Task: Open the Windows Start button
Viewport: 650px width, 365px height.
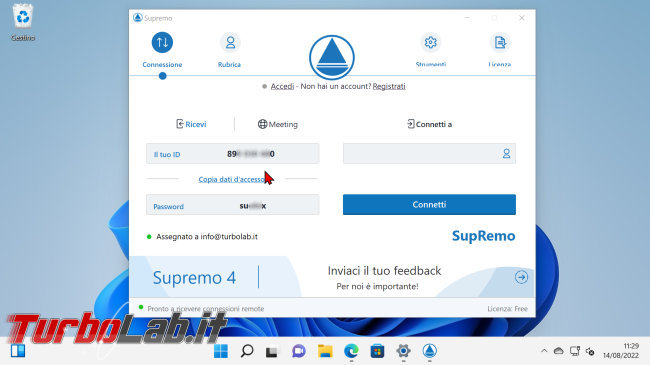Action: click(x=221, y=351)
